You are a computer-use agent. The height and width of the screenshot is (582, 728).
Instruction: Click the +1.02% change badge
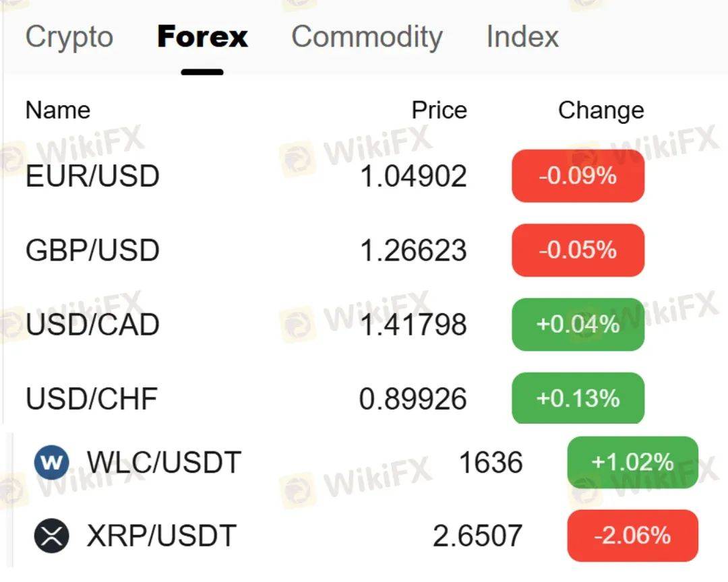(x=633, y=462)
